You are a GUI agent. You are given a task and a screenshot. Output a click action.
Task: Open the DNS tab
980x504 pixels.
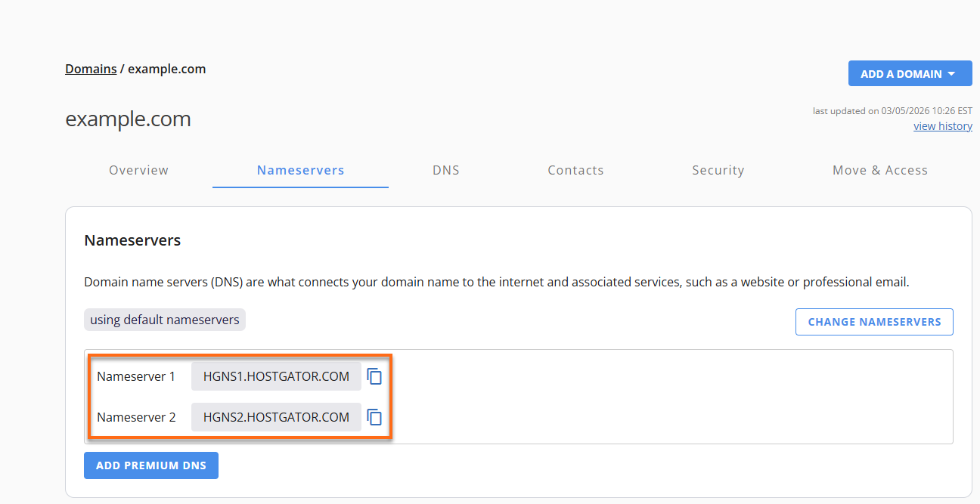(x=446, y=170)
